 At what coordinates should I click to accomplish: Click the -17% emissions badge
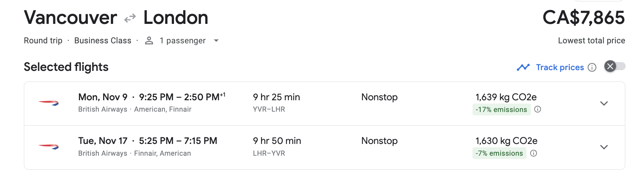click(x=501, y=109)
